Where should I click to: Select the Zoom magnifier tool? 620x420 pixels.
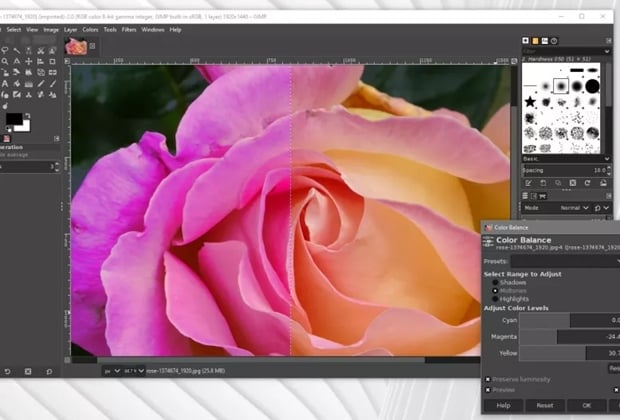tap(5, 62)
